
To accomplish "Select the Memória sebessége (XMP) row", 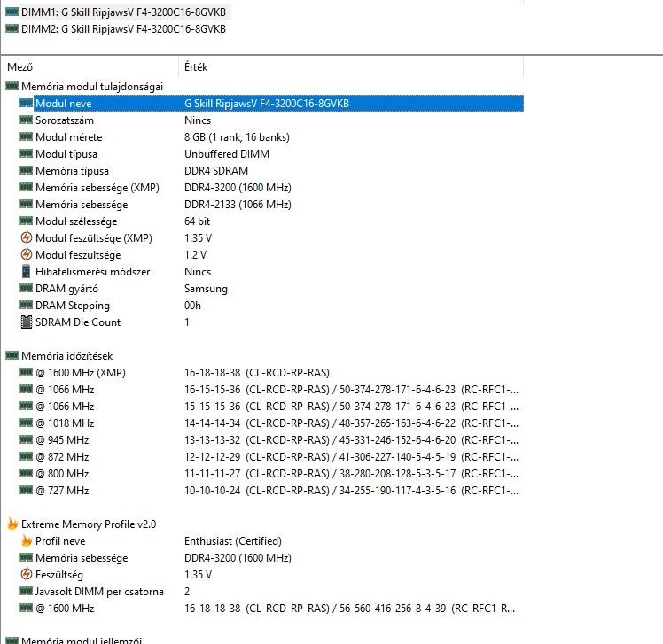I will pos(270,188).
